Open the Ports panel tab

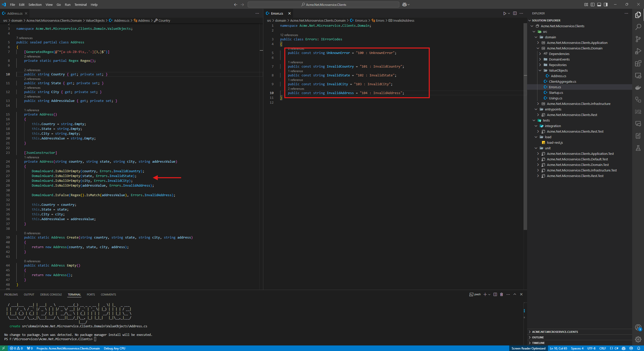(x=91, y=295)
